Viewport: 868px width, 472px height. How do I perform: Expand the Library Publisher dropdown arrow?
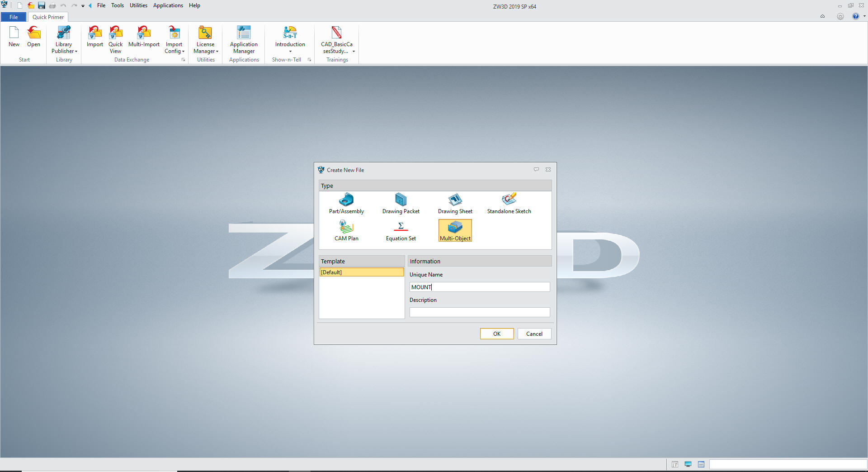(76, 52)
